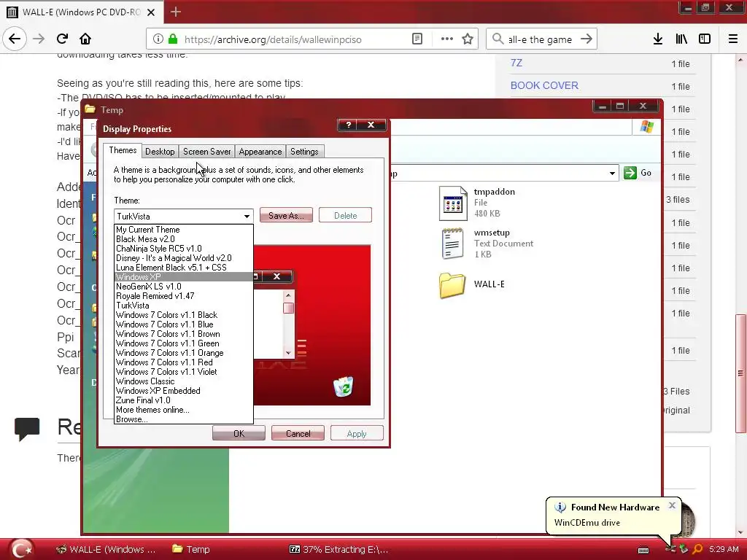Click the browser search box
Viewport: 747px width, 560px height.
pyautogui.click(x=541, y=39)
